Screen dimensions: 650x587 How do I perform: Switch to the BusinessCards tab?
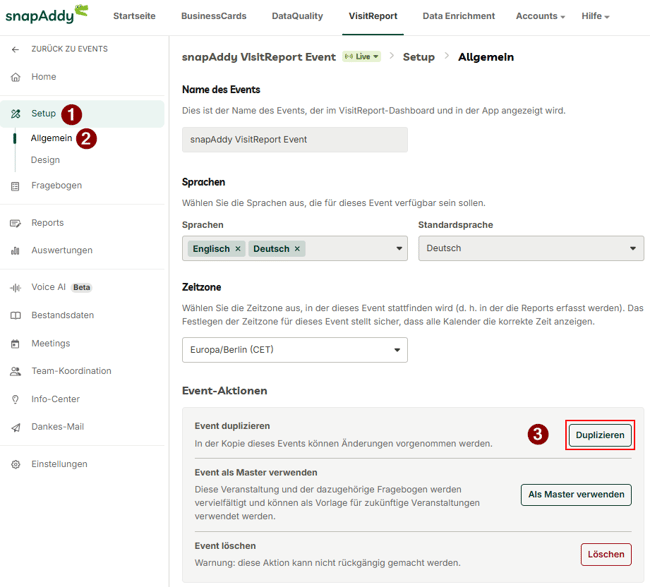tap(213, 16)
